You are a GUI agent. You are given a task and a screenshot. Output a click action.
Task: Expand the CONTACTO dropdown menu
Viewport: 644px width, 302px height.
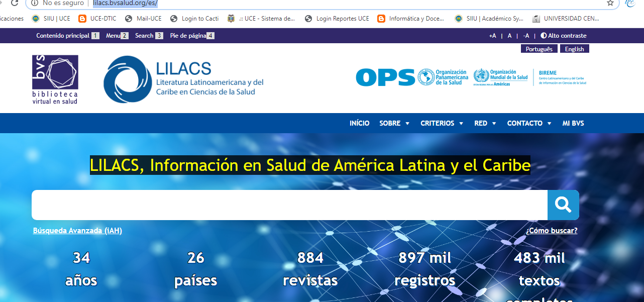pyautogui.click(x=529, y=123)
